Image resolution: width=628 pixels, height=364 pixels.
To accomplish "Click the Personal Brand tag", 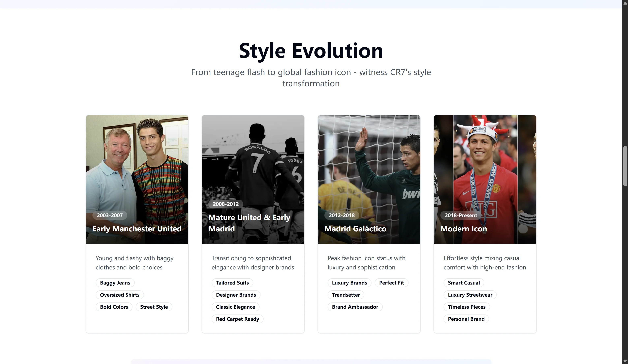I will point(466,319).
